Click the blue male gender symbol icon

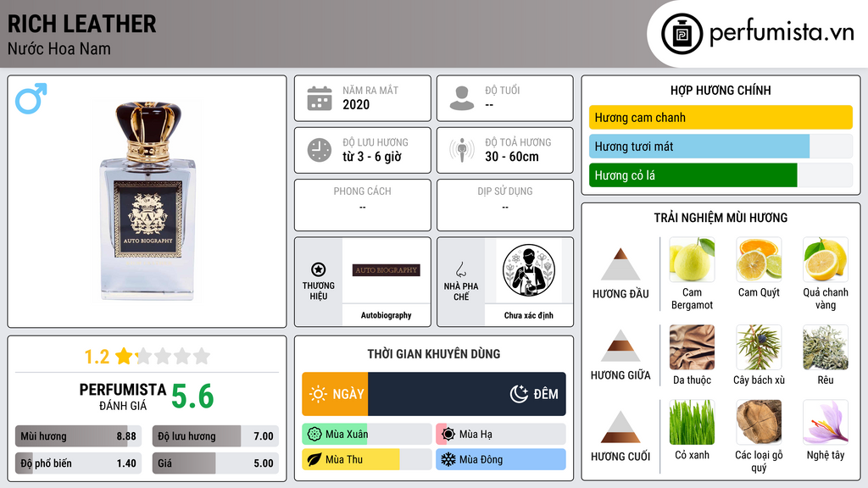(31, 98)
